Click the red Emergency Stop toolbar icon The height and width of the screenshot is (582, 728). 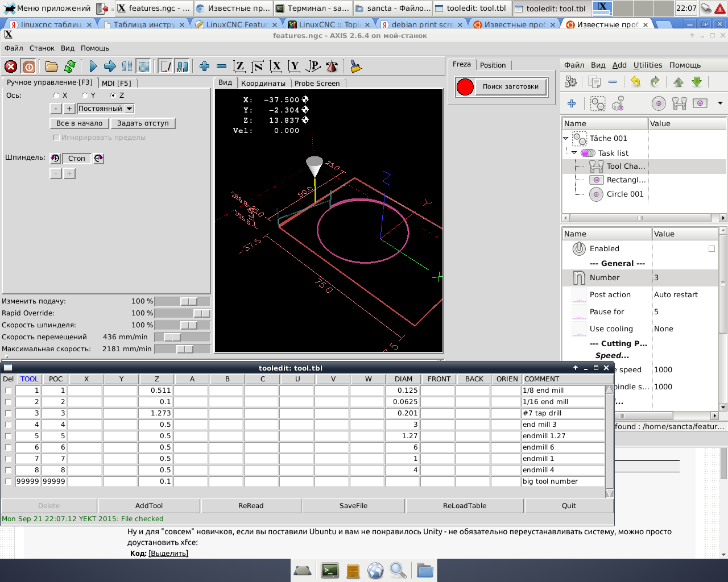(11, 66)
